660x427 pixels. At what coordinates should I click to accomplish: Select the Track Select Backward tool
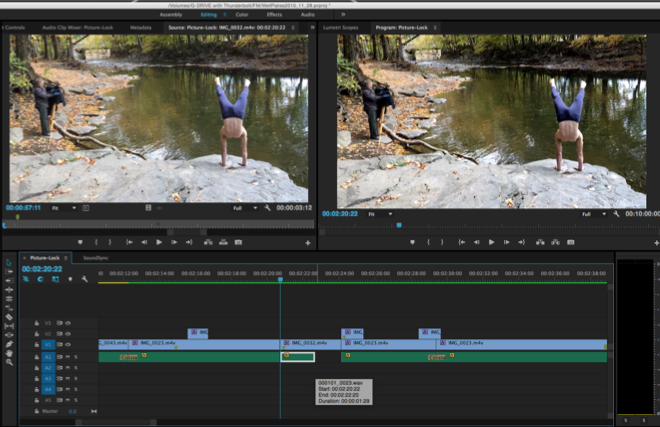9,280
